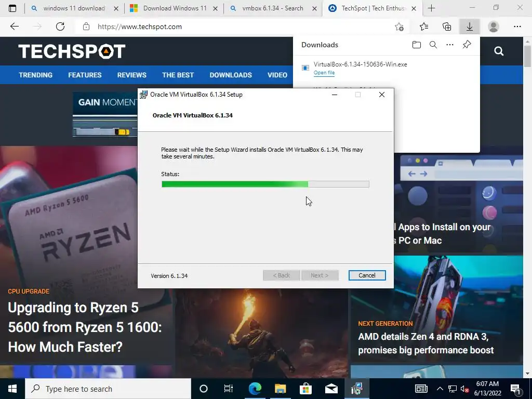Open downloads folder from Downloads panel
The image size is (532, 399).
(416, 45)
